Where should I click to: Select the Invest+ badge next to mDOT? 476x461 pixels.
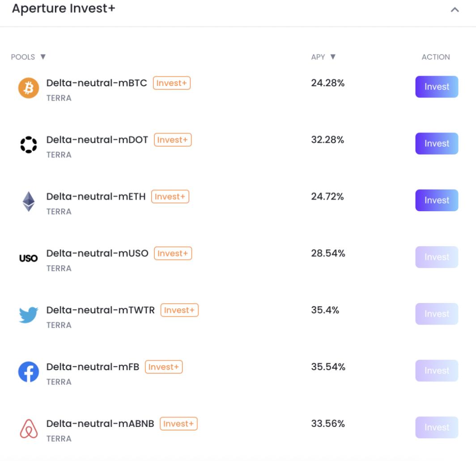173,140
